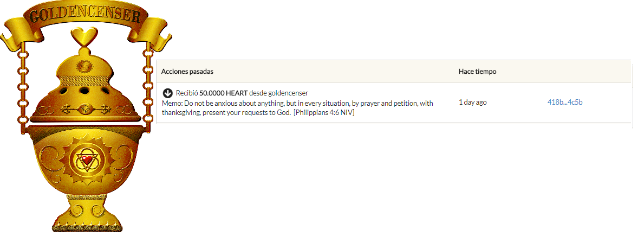The height and width of the screenshot is (249, 644).
Task: Click the sender name goldencenser
Action: tap(288, 93)
